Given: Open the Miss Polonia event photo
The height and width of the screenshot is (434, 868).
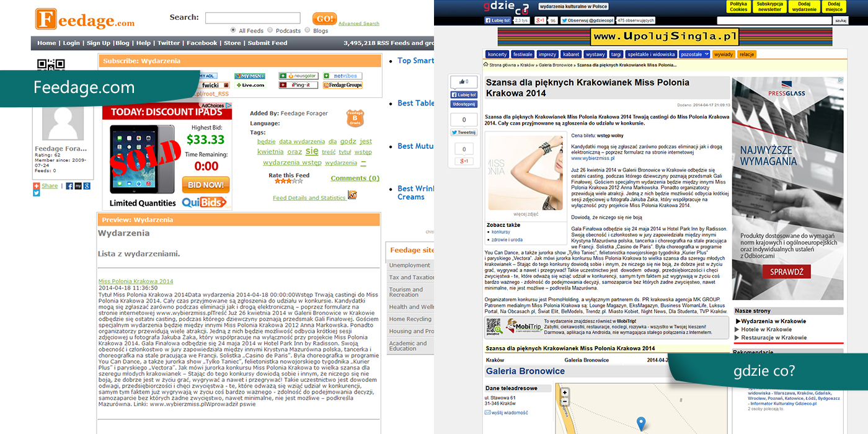Looking at the screenshot, I should [x=526, y=172].
